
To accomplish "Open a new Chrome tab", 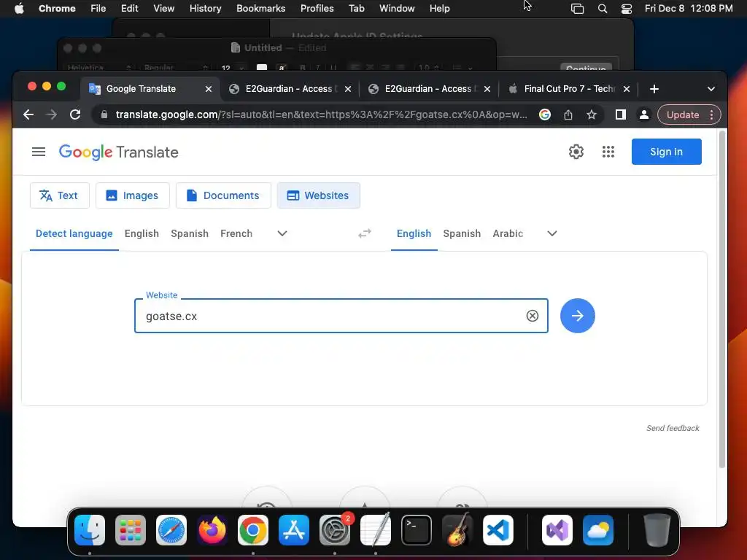I will coord(654,89).
